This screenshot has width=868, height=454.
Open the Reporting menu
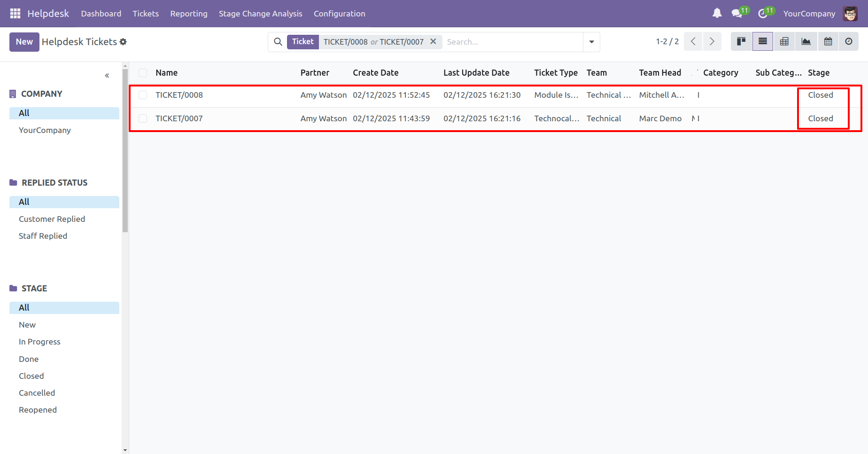189,14
